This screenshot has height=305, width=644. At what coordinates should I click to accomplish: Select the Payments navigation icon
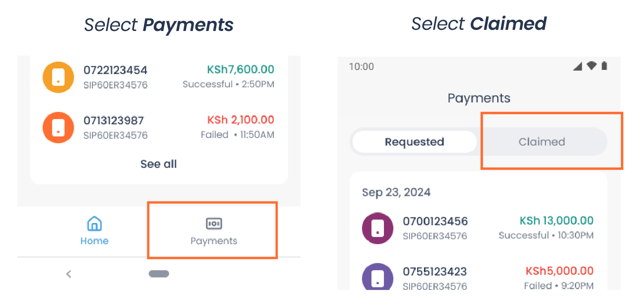[214, 223]
